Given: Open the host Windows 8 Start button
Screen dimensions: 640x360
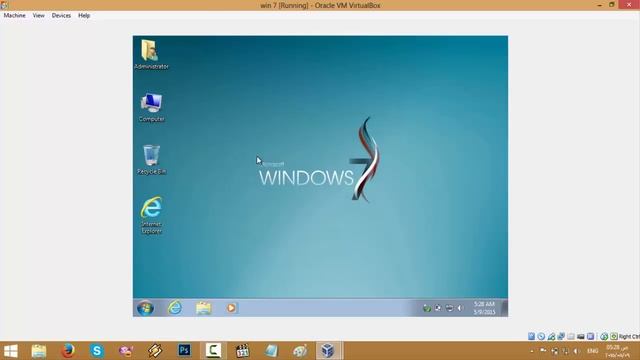Looking at the screenshot, I should click(x=11, y=351).
